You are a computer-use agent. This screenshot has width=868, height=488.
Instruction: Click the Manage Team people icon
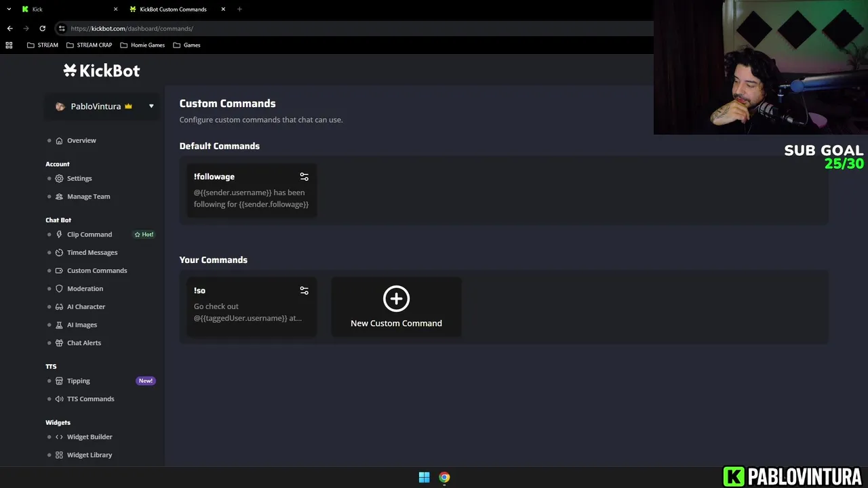point(59,197)
